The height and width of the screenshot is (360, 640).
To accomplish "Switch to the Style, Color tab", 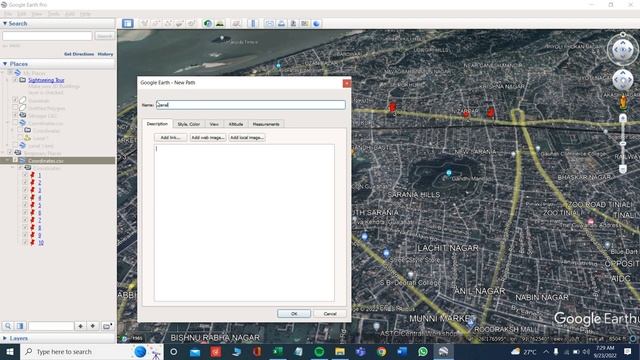I will click(189, 124).
